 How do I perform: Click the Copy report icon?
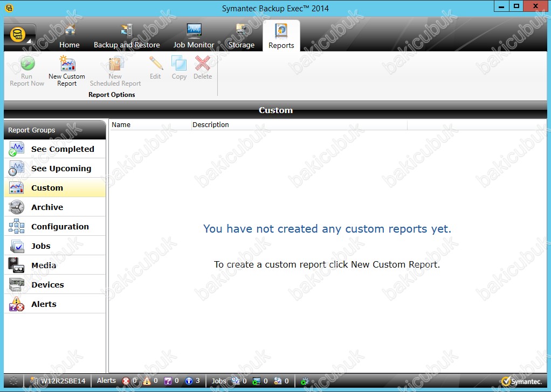(179, 63)
